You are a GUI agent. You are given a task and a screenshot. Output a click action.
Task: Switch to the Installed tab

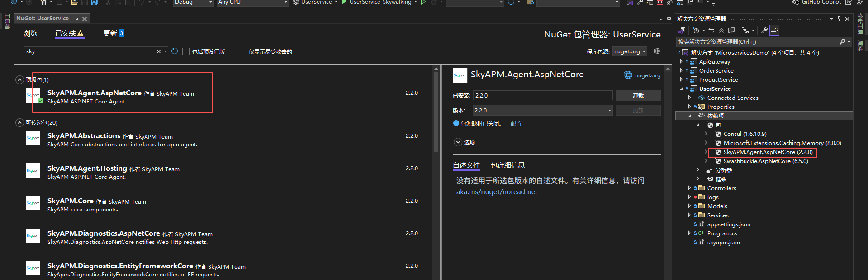pos(70,33)
